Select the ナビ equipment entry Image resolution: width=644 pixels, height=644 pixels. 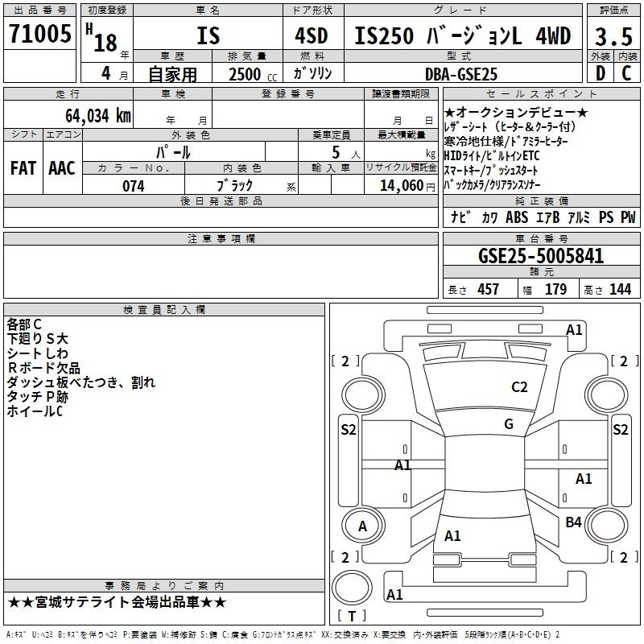[x=461, y=217]
